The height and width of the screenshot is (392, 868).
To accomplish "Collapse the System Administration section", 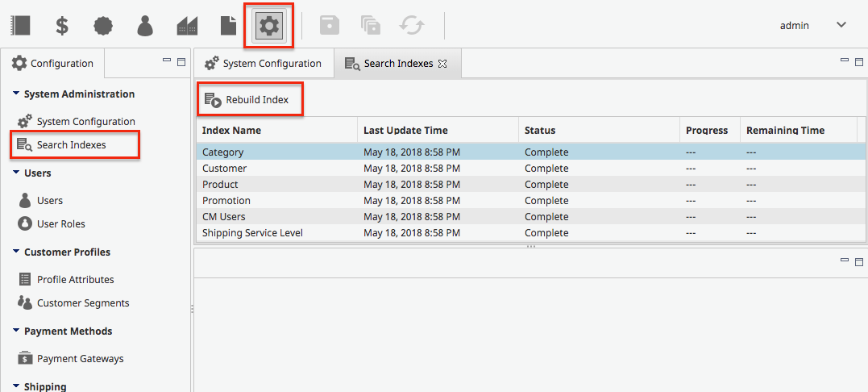I will pyautogui.click(x=16, y=94).
